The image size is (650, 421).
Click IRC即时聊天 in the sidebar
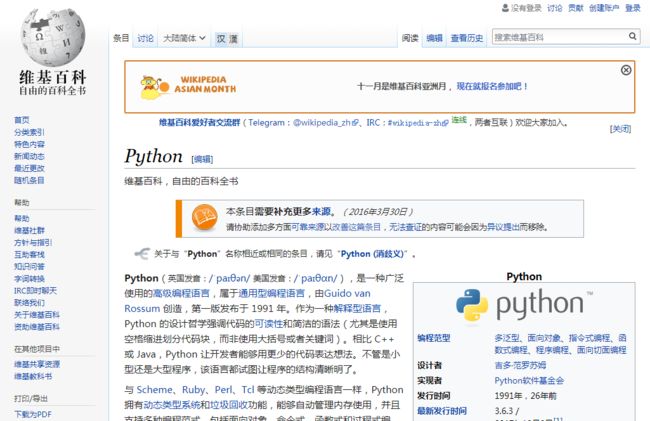pos(35,290)
